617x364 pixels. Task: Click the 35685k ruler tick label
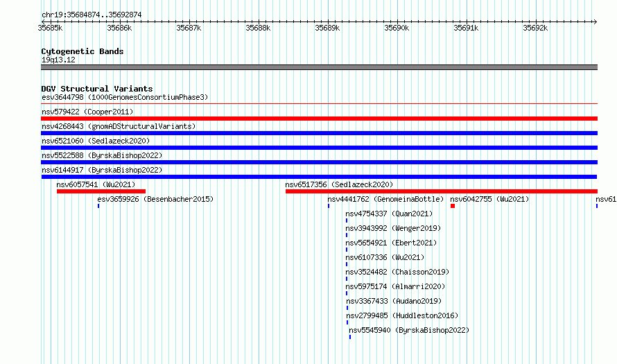pyautogui.click(x=50, y=28)
